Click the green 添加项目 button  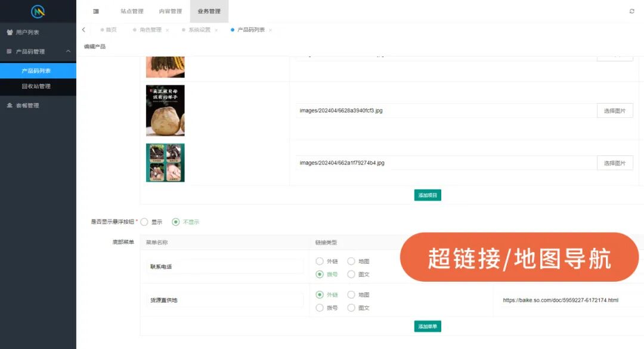coord(428,195)
